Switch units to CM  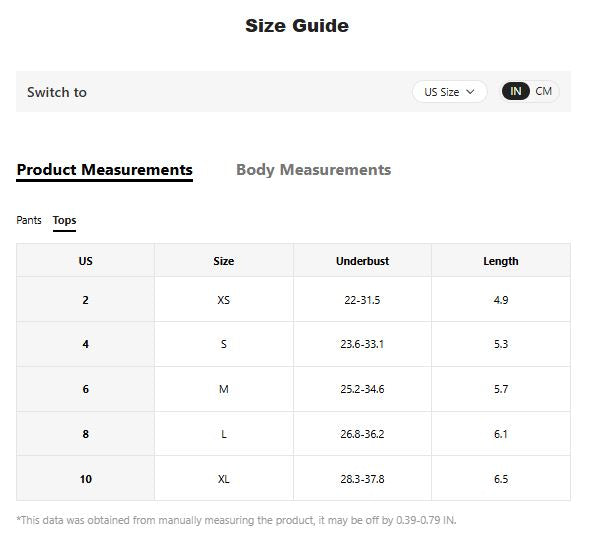point(543,91)
